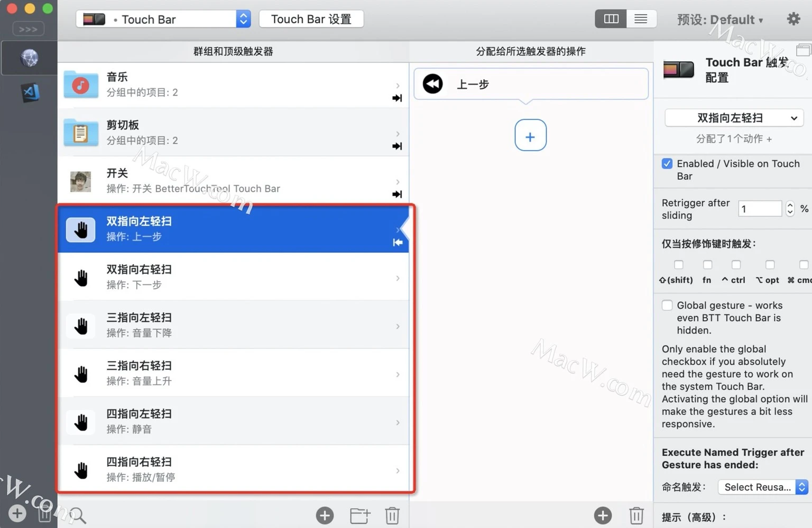Enable the ctrl modifier key checkbox
Viewport: 812px width, 528px height.
pyautogui.click(x=736, y=264)
